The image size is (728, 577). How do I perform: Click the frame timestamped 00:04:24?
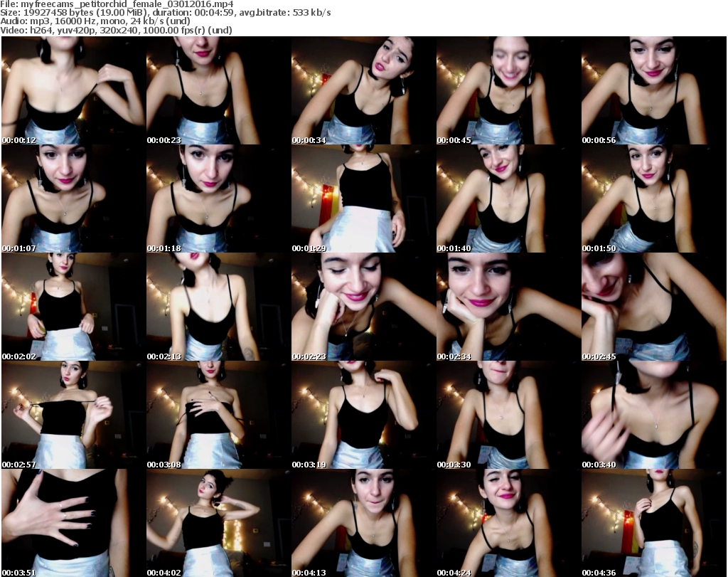click(x=509, y=523)
